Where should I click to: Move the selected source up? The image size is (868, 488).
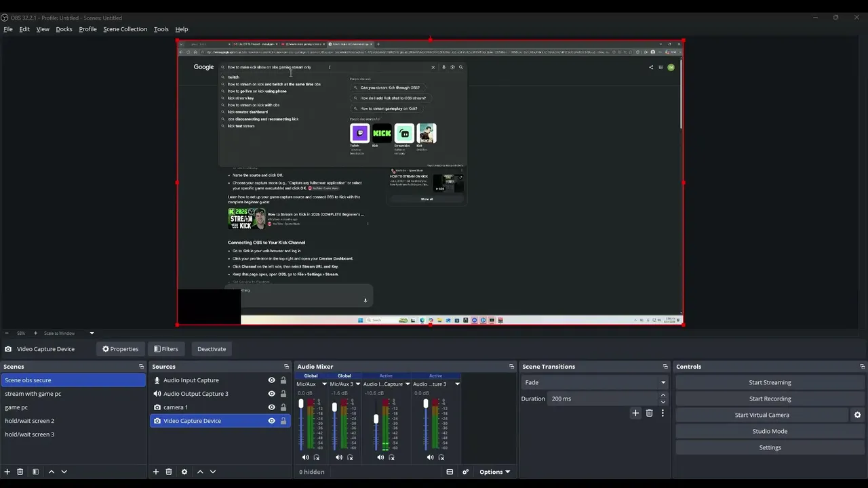click(200, 472)
